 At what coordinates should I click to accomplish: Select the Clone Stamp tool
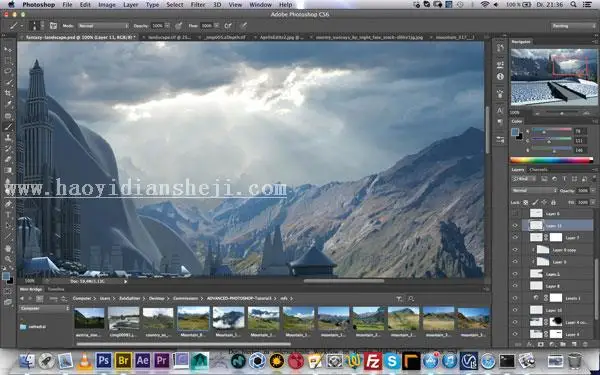(x=8, y=137)
